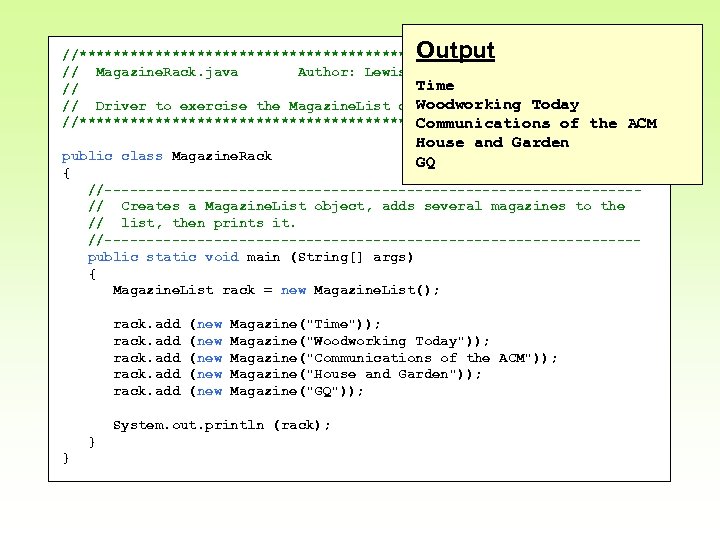Click the comment line "MagazineRack.java Author: Lewis"
The image size is (720, 540).
(x=233, y=72)
